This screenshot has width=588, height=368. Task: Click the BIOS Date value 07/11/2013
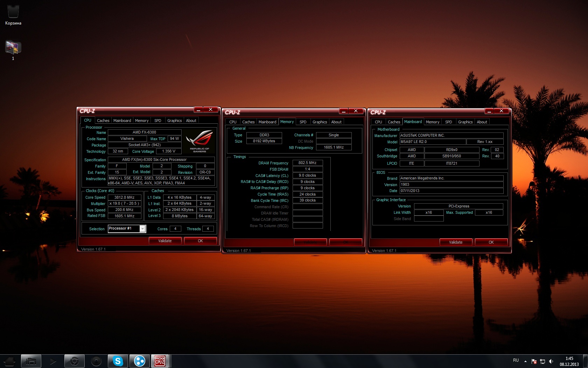coord(451,191)
